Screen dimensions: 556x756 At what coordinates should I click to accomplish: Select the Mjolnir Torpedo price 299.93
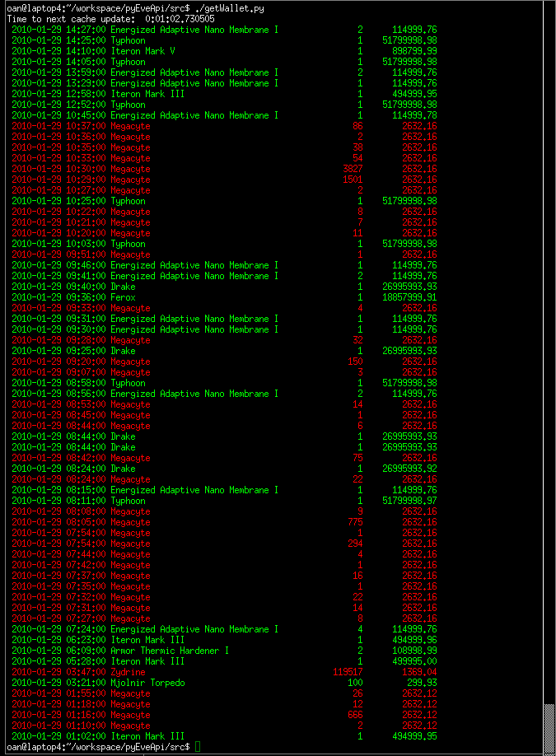click(422, 683)
